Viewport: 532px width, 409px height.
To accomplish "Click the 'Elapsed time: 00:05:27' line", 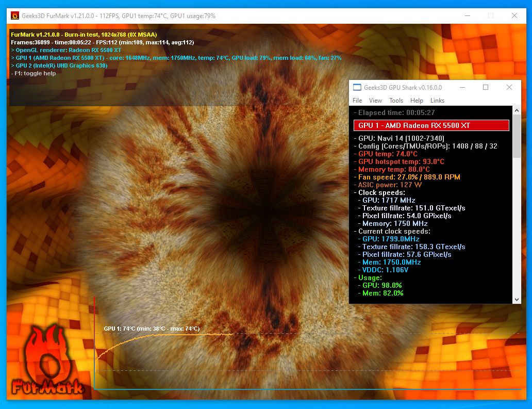I will [394, 112].
